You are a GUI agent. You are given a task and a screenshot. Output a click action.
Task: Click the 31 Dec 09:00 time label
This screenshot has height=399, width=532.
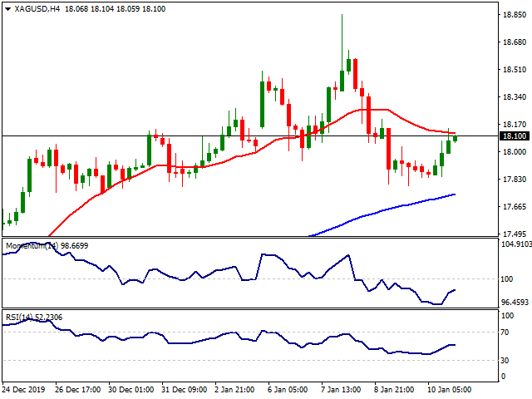(185, 390)
